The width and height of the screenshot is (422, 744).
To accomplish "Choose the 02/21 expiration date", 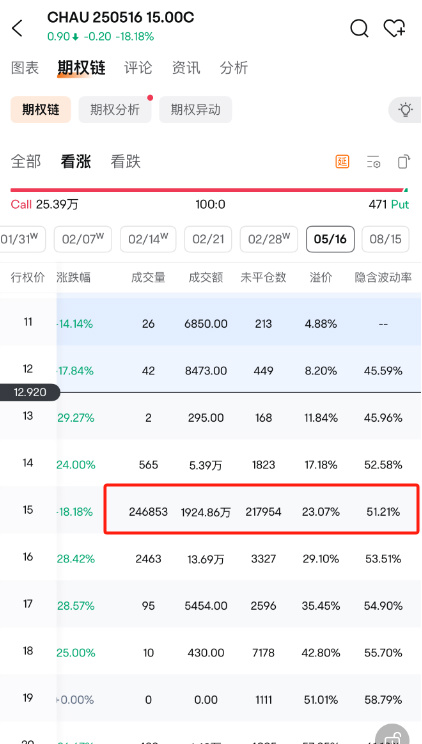I will coord(208,239).
